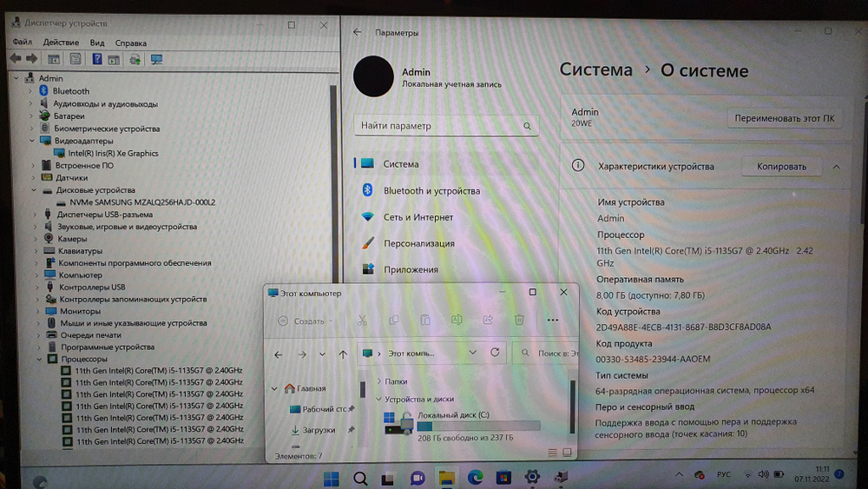The width and height of the screenshot is (868, 489).
Task: Open the Вид menu
Action: point(97,43)
